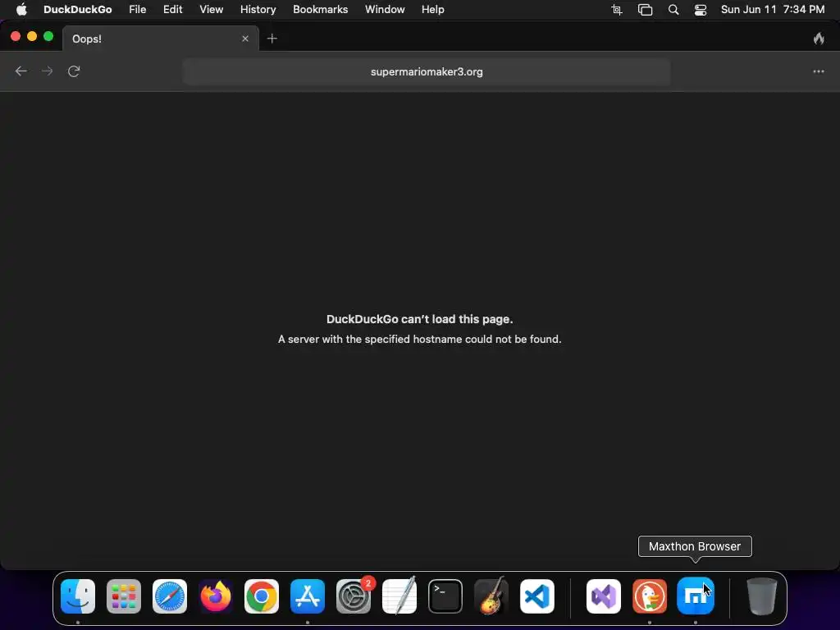Click the window mirroring menu bar icon
This screenshot has height=630, width=840.
pos(645,10)
